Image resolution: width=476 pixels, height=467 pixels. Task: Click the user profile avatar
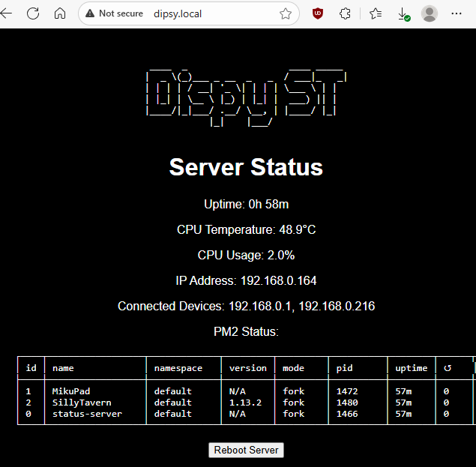pos(430,13)
